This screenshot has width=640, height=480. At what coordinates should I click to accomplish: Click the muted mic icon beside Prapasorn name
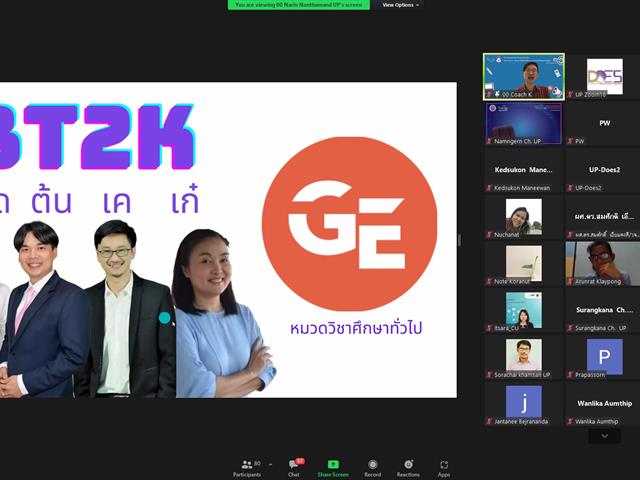[570, 375]
